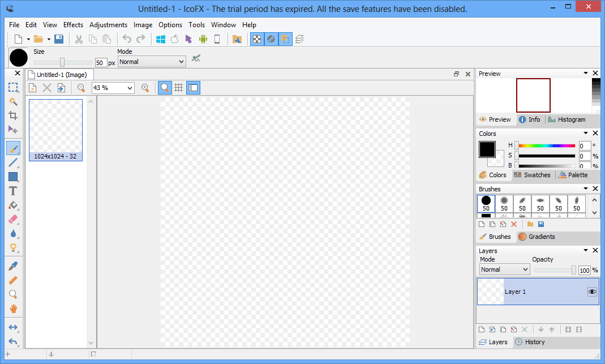Viewport: 605px width, 364px height.
Task: Open the Tools menu
Action: pyautogui.click(x=197, y=25)
